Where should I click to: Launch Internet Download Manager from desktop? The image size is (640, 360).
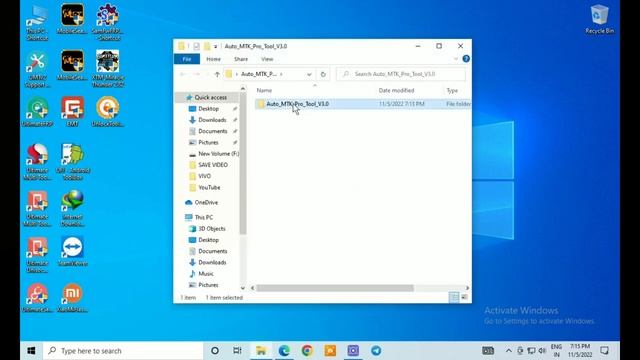coord(73,209)
